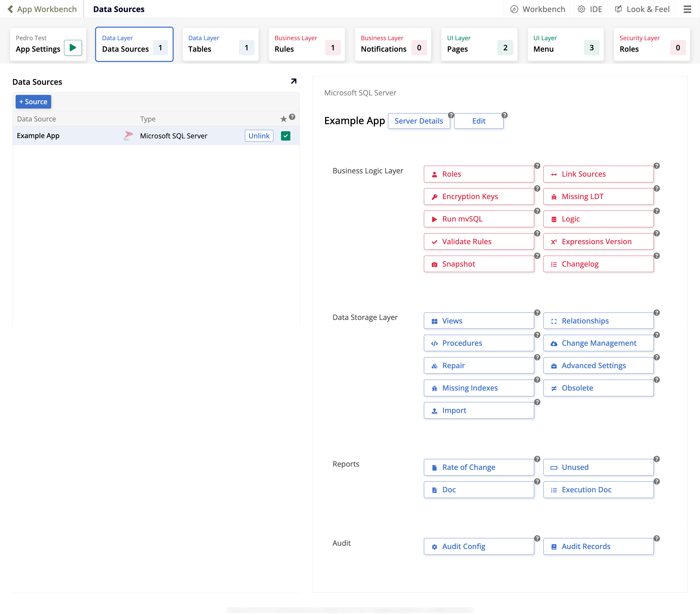Open the hamburger menu icon
700x615 pixels.
687,9
